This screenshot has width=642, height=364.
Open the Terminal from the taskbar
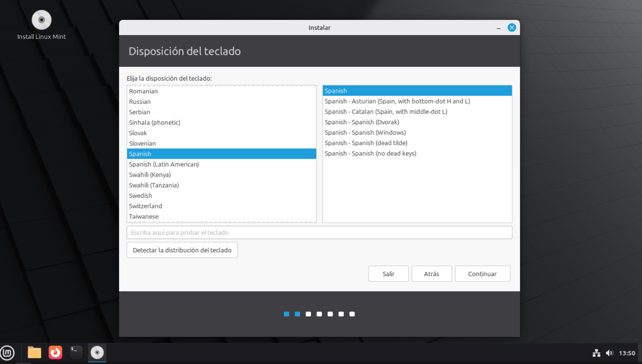point(76,353)
